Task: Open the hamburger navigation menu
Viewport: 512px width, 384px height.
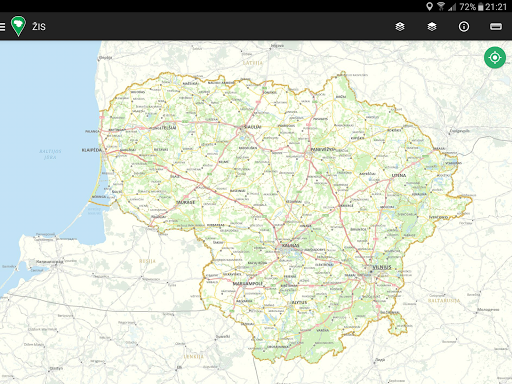Action: 2,27
